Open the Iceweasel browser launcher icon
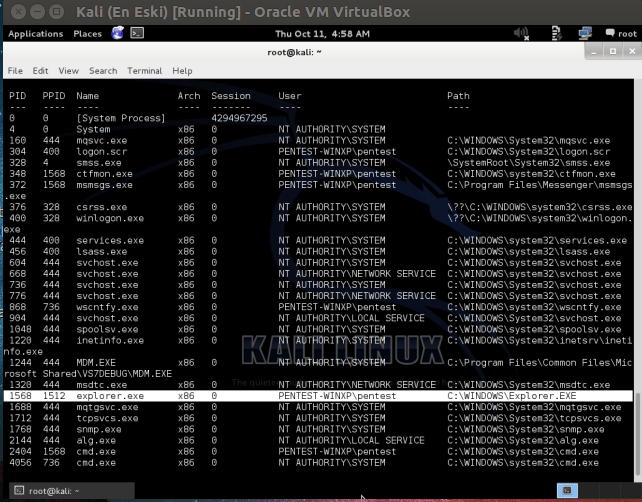 tap(118, 33)
